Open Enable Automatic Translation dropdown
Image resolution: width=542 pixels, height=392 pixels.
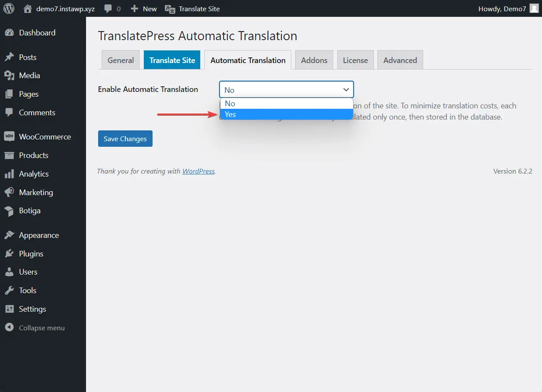(x=287, y=90)
